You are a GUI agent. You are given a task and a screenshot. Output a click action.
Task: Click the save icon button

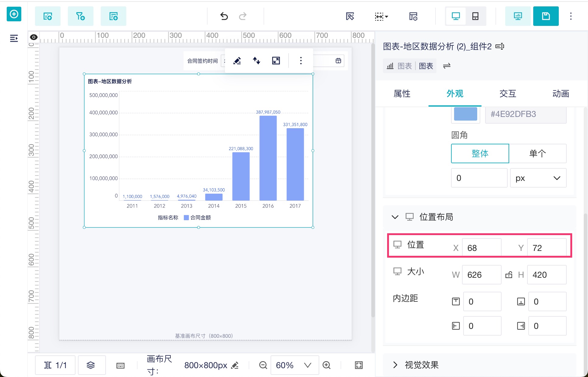546,16
